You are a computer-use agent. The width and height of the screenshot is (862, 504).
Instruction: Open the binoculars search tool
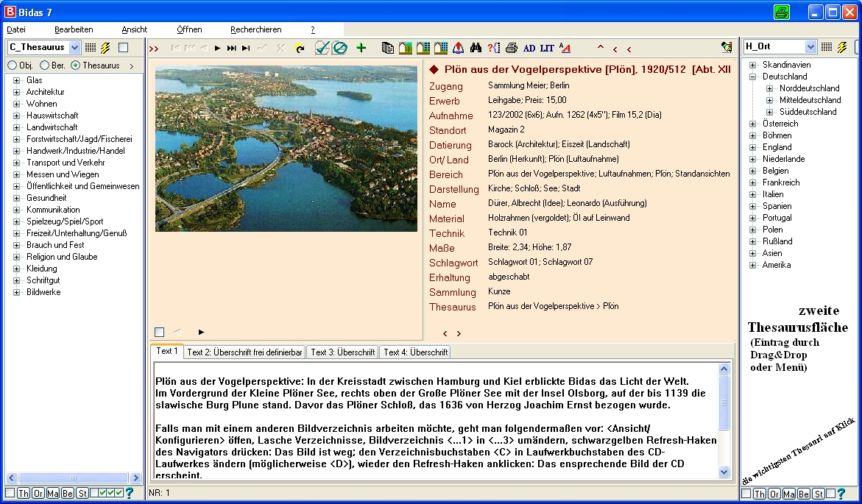(476, 48)
